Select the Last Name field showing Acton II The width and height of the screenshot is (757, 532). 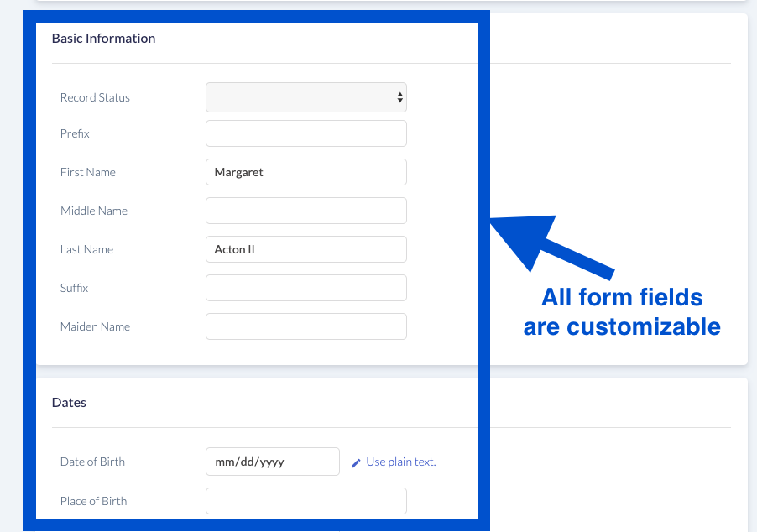pyautogui.click(x=306, y=248)
